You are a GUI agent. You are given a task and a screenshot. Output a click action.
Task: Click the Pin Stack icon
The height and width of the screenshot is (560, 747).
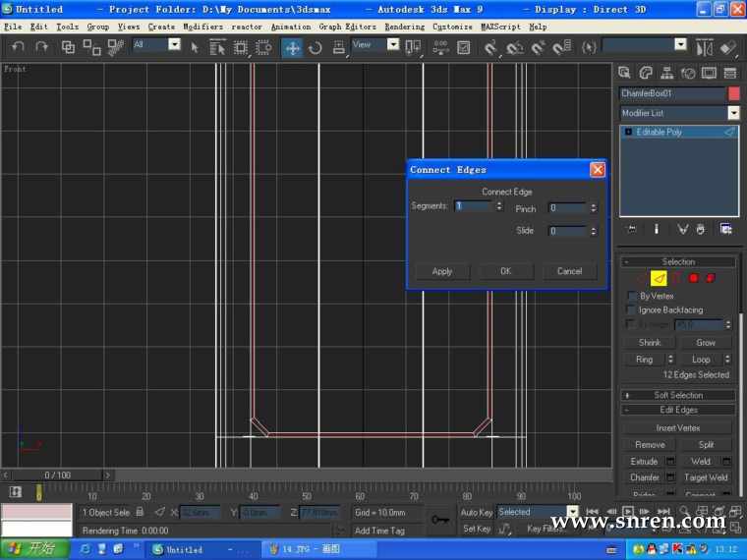[632, 229]
